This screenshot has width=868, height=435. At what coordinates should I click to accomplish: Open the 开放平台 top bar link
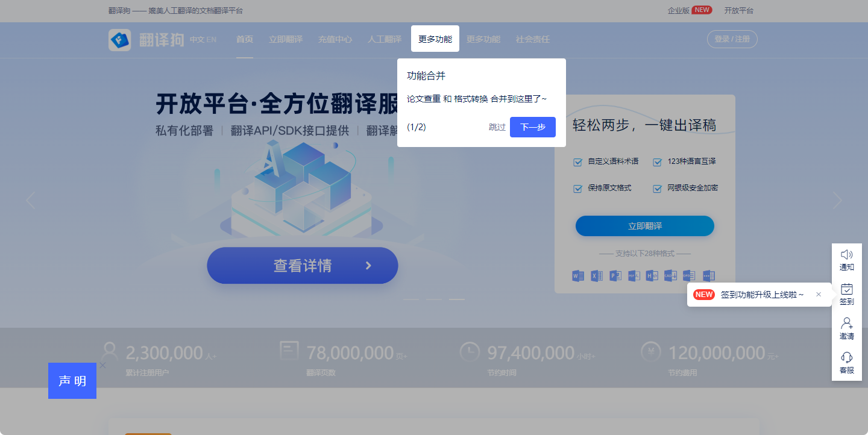[739, 10]
